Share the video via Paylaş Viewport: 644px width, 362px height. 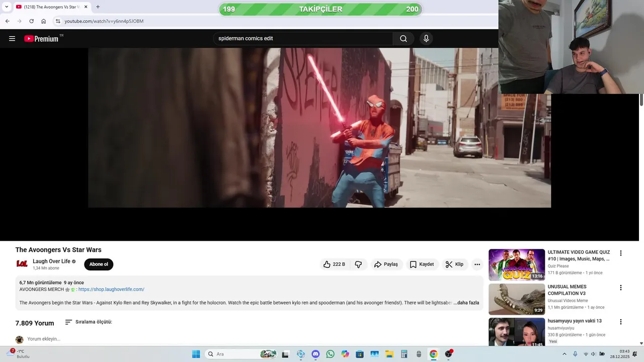point(386,264)
